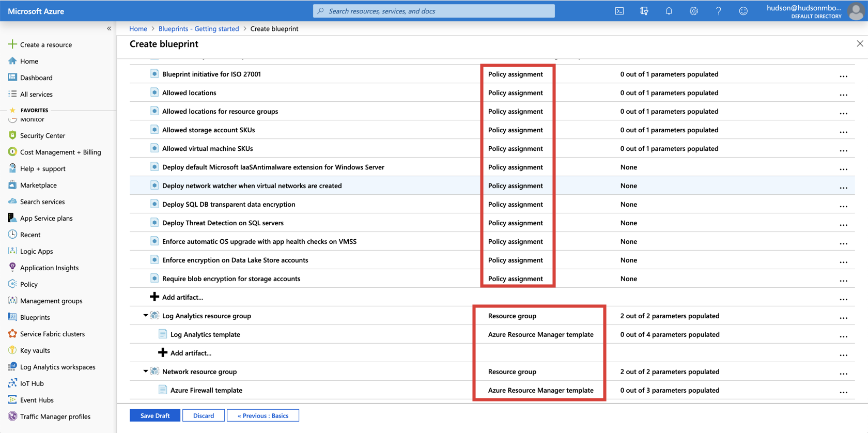The width and height of the screenshot is (868, 433).
Task: Click the Search services cloud icon
Action: coord(12,202)
